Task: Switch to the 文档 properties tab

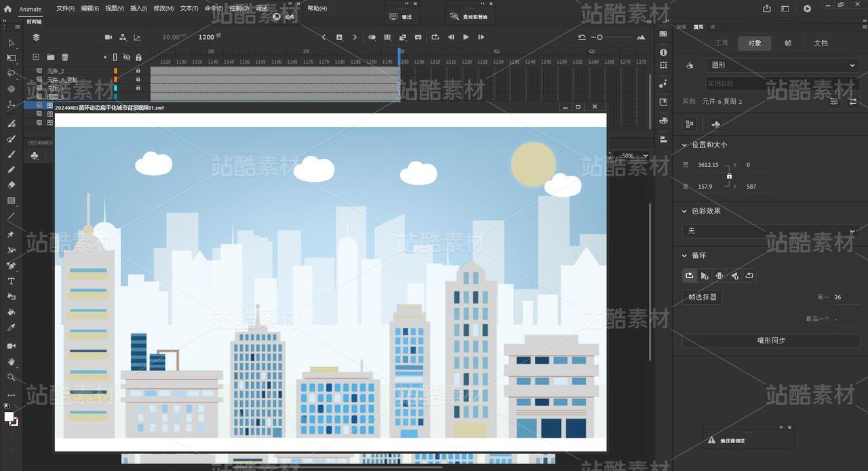Action: [821, 43]
